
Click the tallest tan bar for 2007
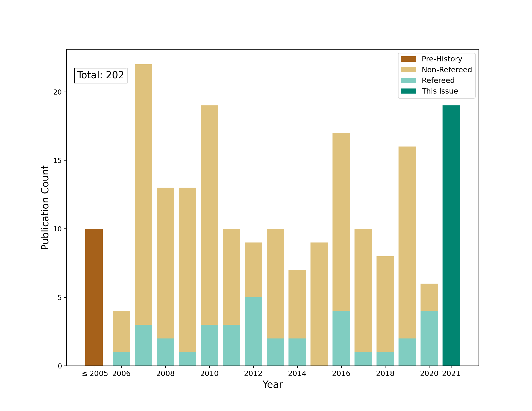click(x=143, y=195)
